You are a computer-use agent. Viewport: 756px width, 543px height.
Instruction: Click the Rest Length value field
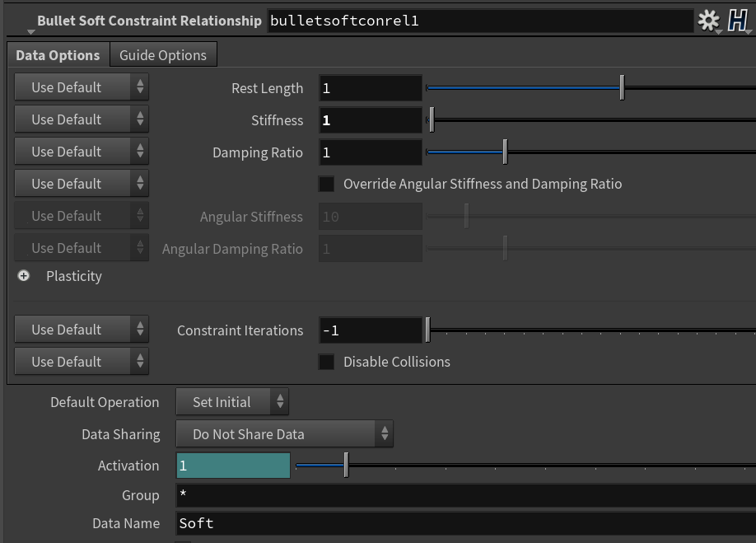371,88
